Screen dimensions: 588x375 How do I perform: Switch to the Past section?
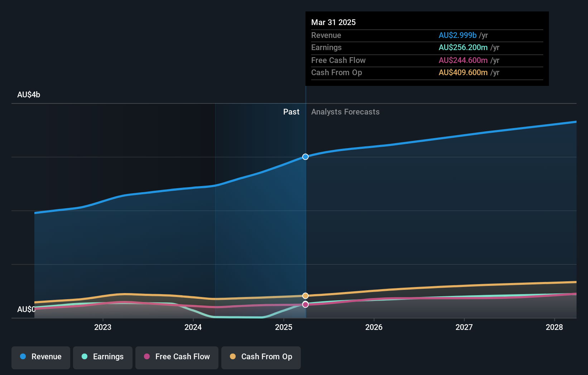[291, 112]
